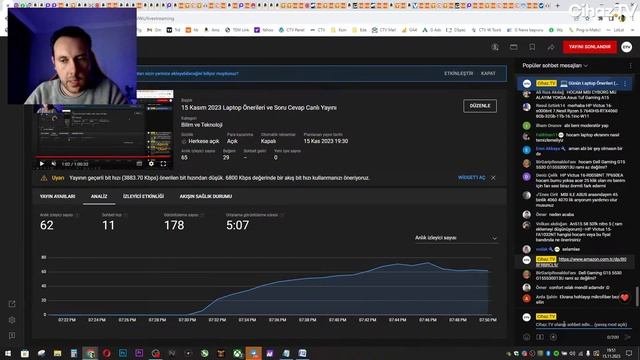Open pinned message three-dot menu
Screen dimensions: 640x360
[625, 83]
